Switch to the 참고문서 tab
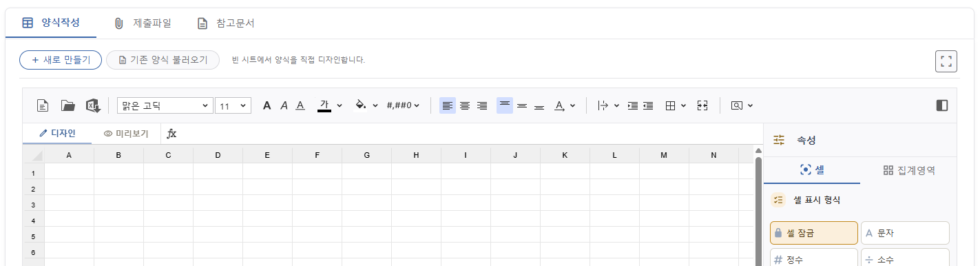 226,23
